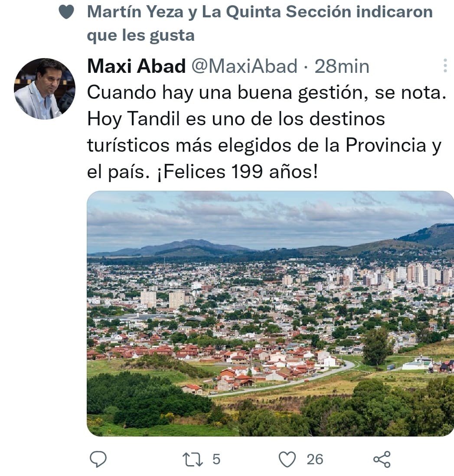View the 26 likes count
Screen dimensions: 454x476
315,459
